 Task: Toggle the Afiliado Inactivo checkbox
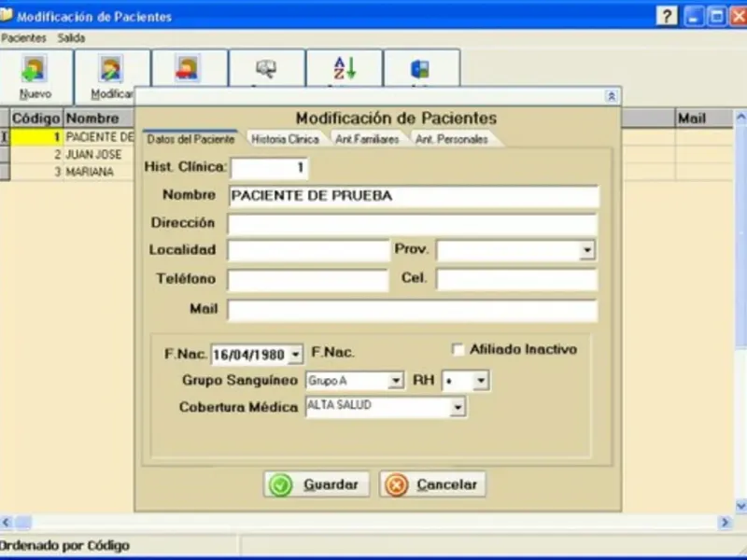click(458, 350)
